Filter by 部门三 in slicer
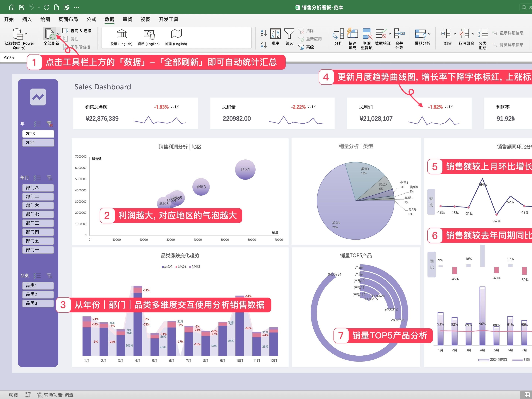 tap(38, 223)
